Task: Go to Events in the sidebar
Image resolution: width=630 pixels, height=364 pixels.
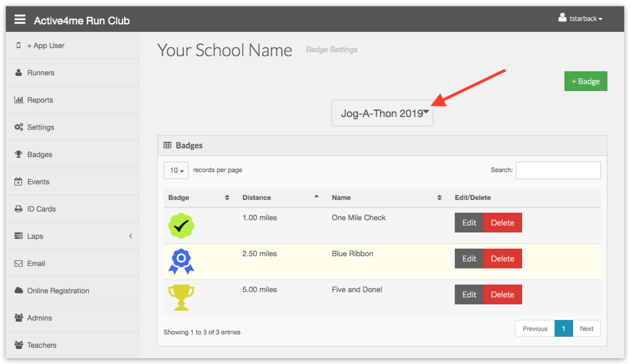Action: 38,181
